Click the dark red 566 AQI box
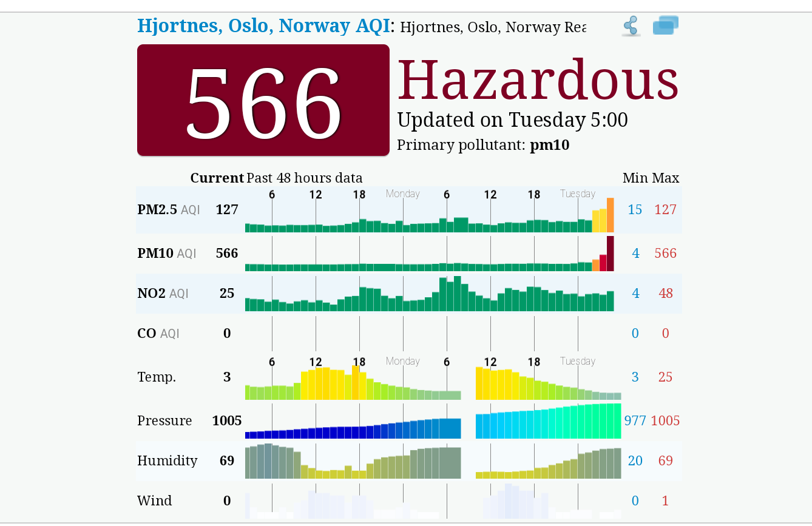This screenshot has width=812, height=526. (263, 100)
